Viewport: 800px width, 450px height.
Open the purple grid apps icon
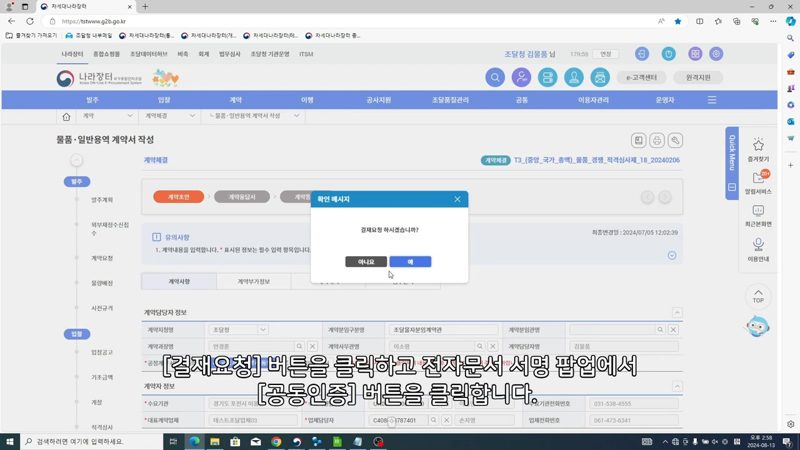tap(695, 54)
